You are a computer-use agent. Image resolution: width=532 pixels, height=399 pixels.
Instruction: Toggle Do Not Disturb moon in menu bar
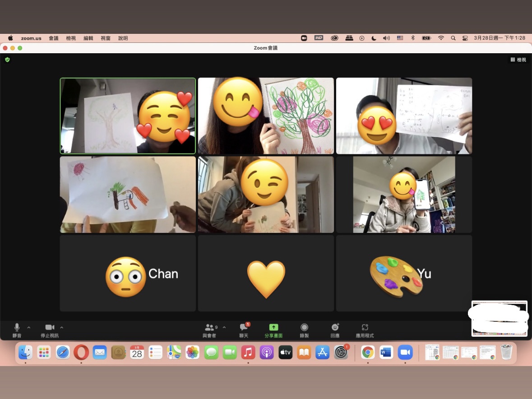click(374, 38)
